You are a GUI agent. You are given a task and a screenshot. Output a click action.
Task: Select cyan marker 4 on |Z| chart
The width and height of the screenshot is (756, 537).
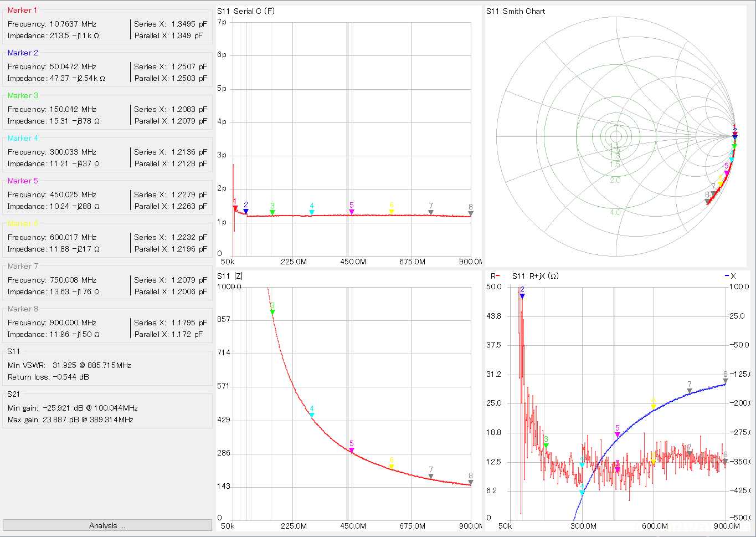pyautogui.click(x=312, y=415)
